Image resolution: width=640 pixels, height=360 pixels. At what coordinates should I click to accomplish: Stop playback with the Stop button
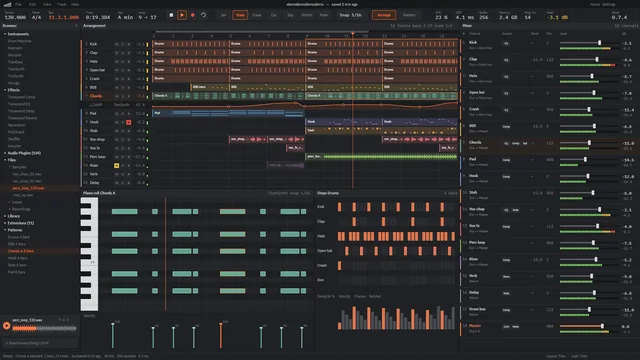coord(171,15)
